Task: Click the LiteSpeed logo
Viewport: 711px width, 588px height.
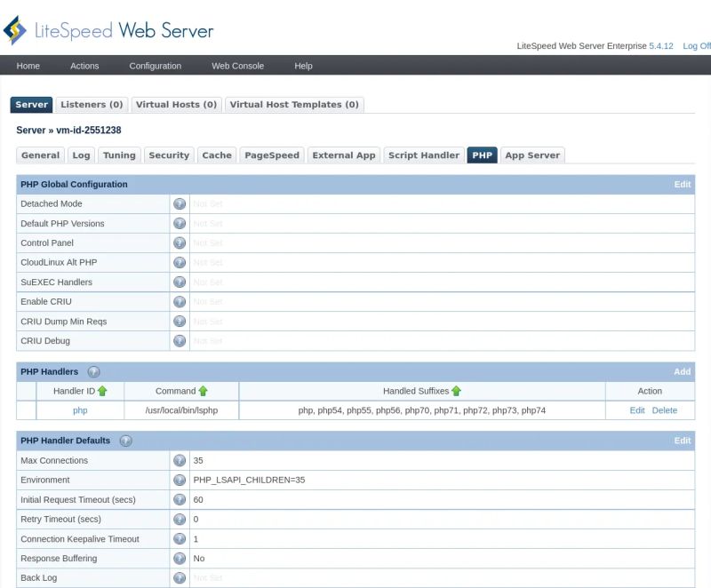Action: click(16, 29)
